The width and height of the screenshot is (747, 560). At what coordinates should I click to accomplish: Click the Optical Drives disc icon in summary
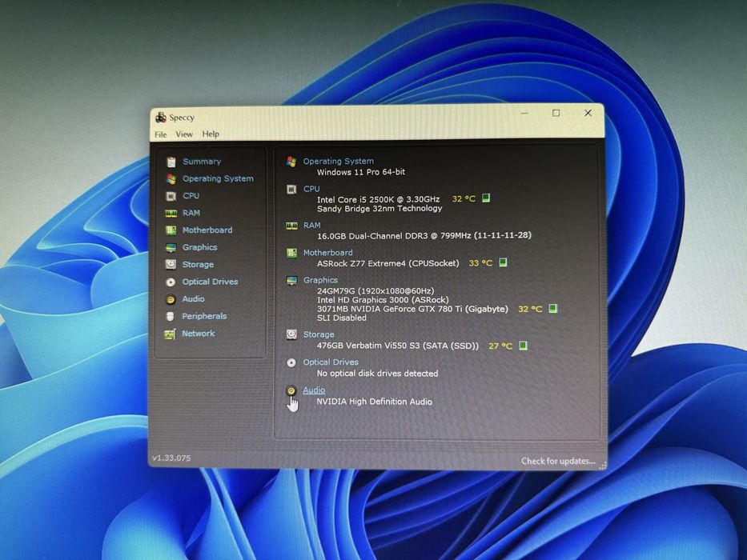click(291, 363)
